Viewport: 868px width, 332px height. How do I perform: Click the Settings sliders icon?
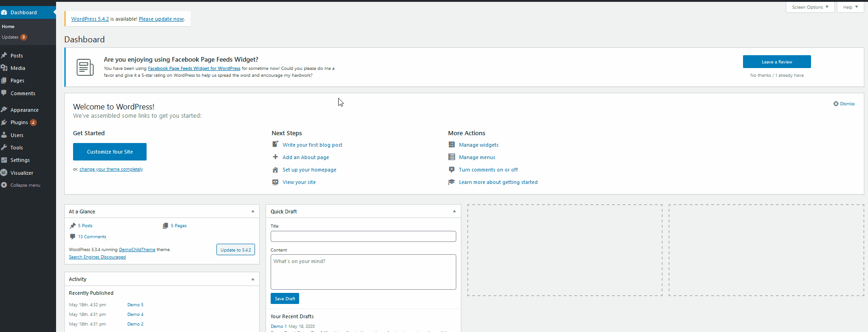(4, 160)
